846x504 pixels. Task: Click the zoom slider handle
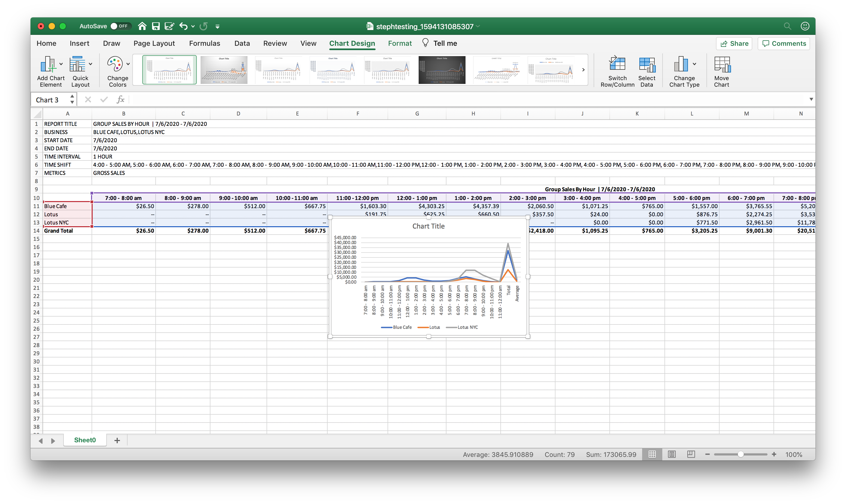[x=741, y=454]
